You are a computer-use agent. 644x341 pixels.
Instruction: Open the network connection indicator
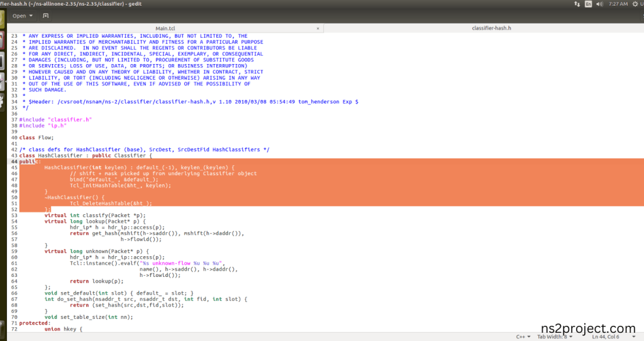577,4
